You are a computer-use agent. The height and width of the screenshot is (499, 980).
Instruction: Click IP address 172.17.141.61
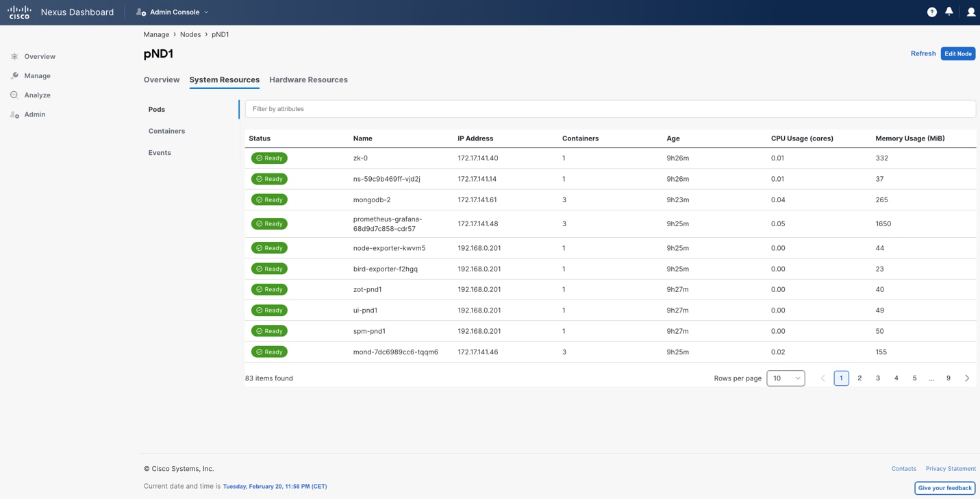(477, 200)
